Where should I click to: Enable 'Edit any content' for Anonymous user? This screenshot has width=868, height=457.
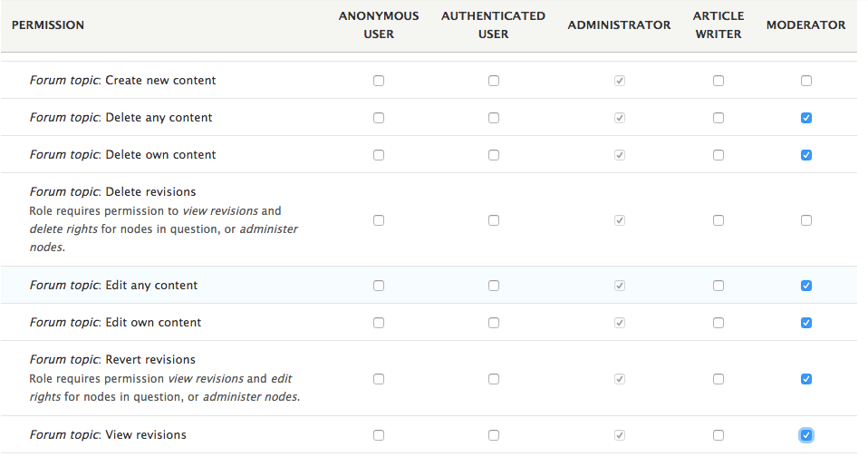tap(379, 286)
